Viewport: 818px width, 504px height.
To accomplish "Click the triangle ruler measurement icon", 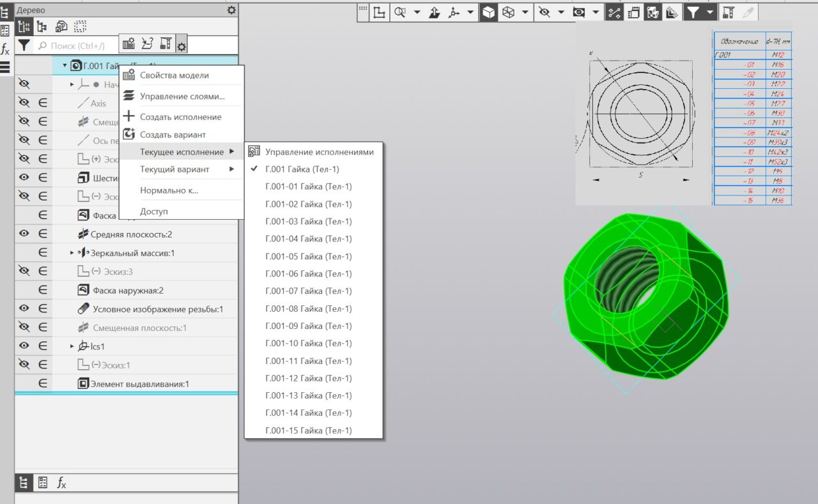I will pos(671,12).
